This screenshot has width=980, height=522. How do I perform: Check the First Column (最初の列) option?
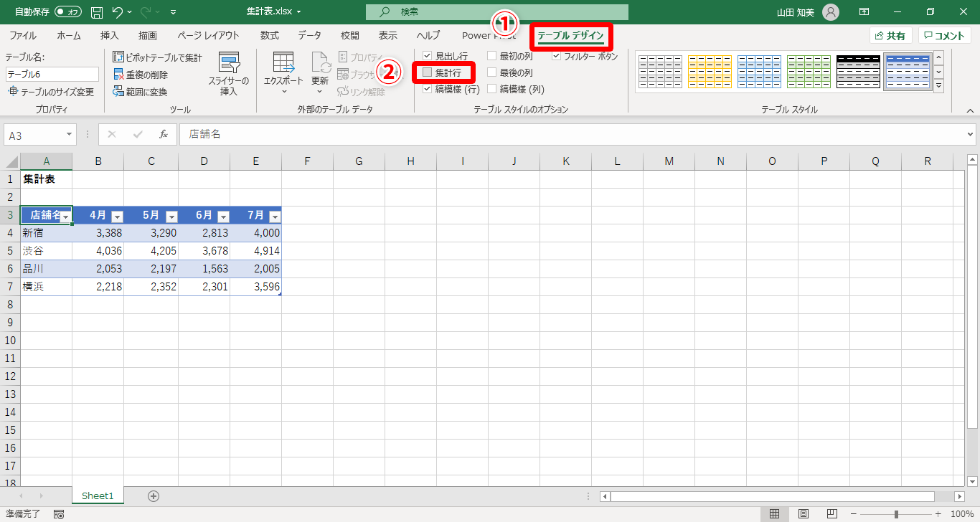click(492, 56)
